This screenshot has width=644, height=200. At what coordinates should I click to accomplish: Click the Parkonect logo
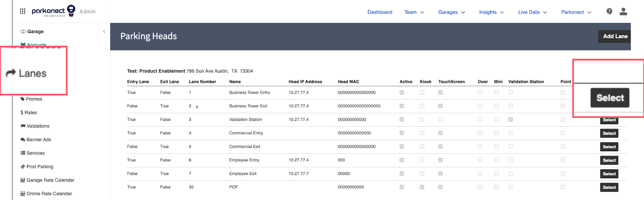coord(54,11)
